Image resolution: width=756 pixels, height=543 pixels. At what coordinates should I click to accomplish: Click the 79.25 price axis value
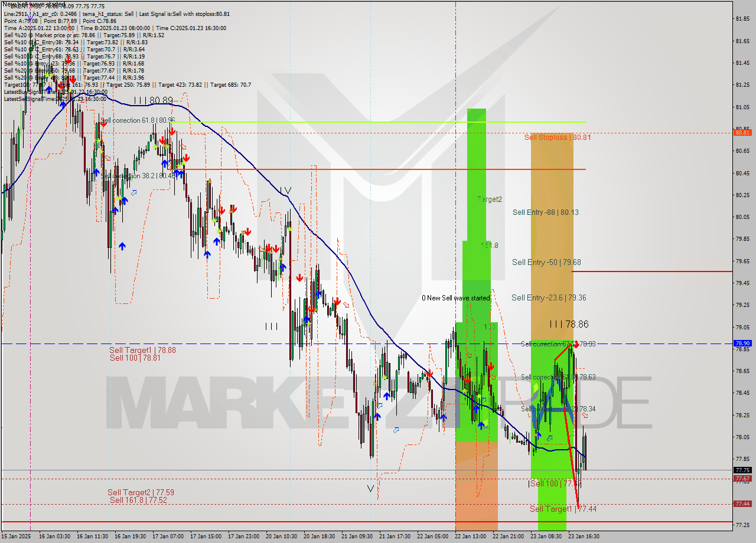(742, 305)
